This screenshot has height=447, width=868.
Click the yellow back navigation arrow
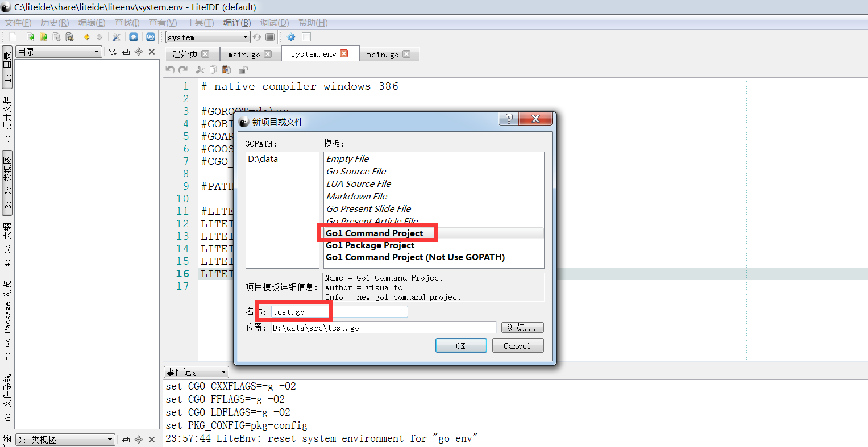pos(86,37)
